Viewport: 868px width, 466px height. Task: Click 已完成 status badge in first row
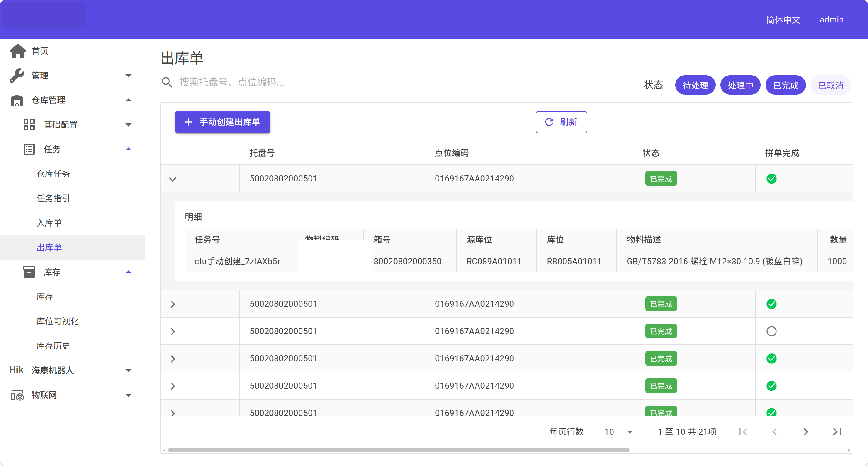[x=661, y=179]
